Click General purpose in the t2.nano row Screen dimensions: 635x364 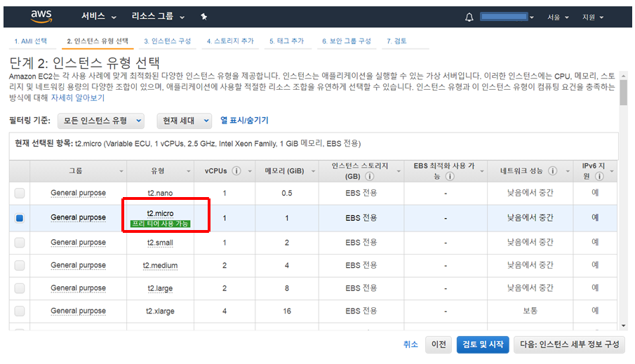tap(78, 193)
